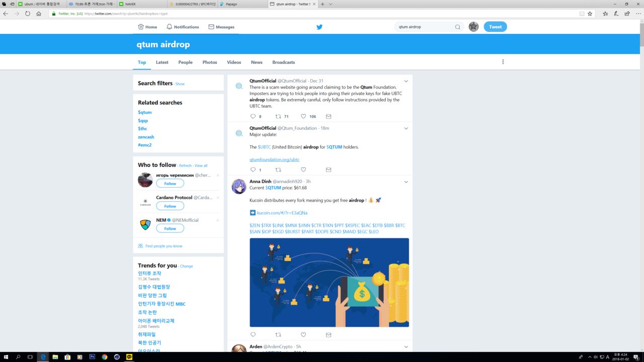
Task: Click the money bag illustration image
Action: [329, 283]
